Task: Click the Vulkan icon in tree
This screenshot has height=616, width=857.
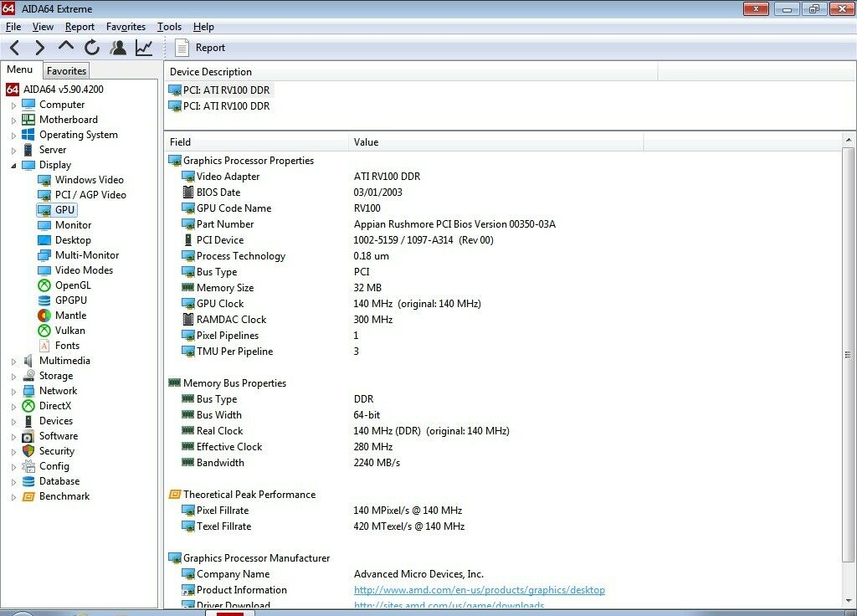Action: pos(44,330)
